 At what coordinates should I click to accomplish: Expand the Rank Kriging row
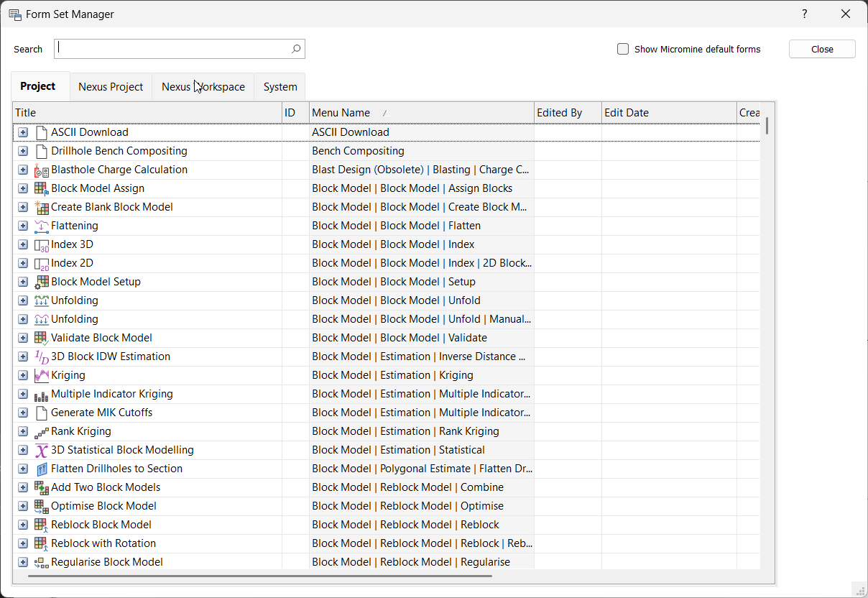pos(23,431)
